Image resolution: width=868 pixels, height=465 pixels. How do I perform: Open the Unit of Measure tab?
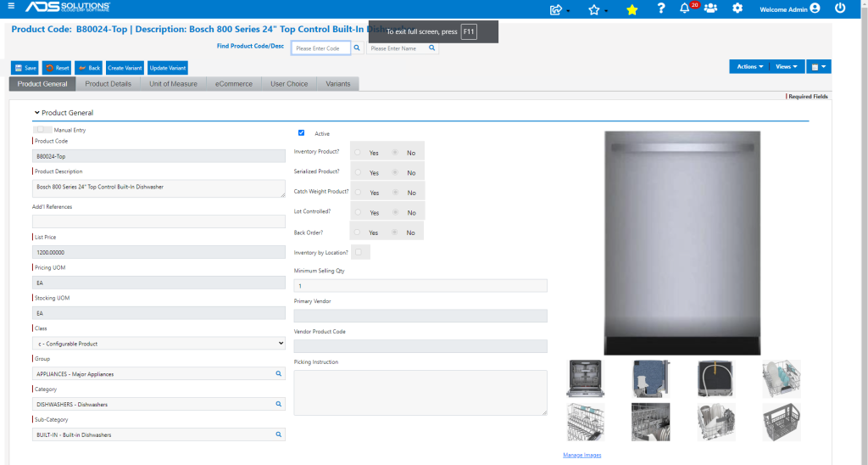point(173,84)
